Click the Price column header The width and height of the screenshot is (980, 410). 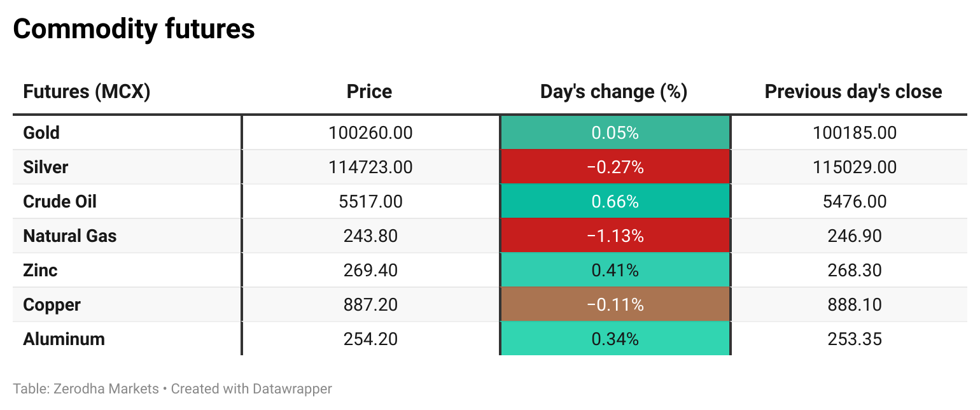[x=369, y=92]
